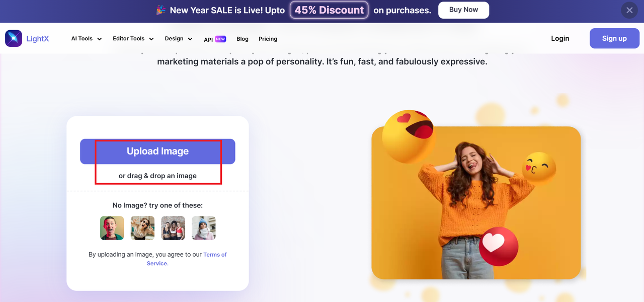Go to the Blog page
This screenshot has height=302, width=644.
(x=243, y=39)
